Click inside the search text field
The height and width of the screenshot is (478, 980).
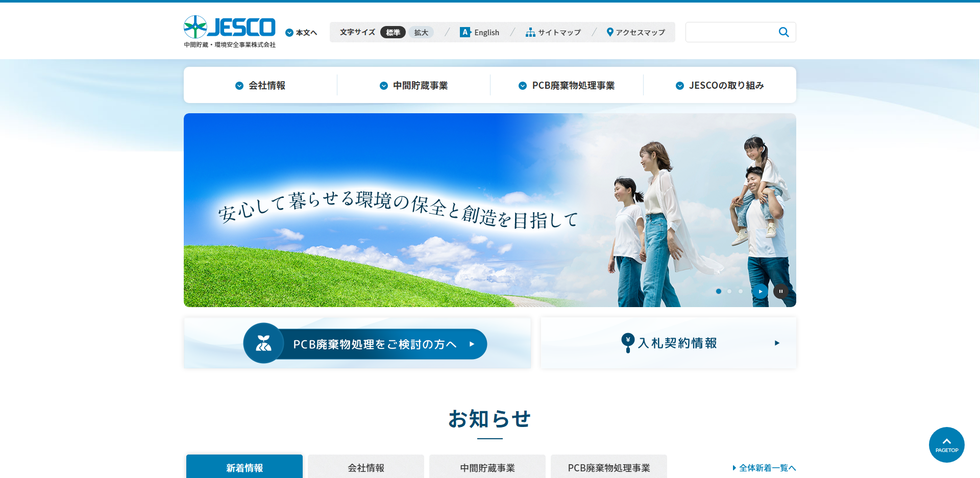pos(730,32)
